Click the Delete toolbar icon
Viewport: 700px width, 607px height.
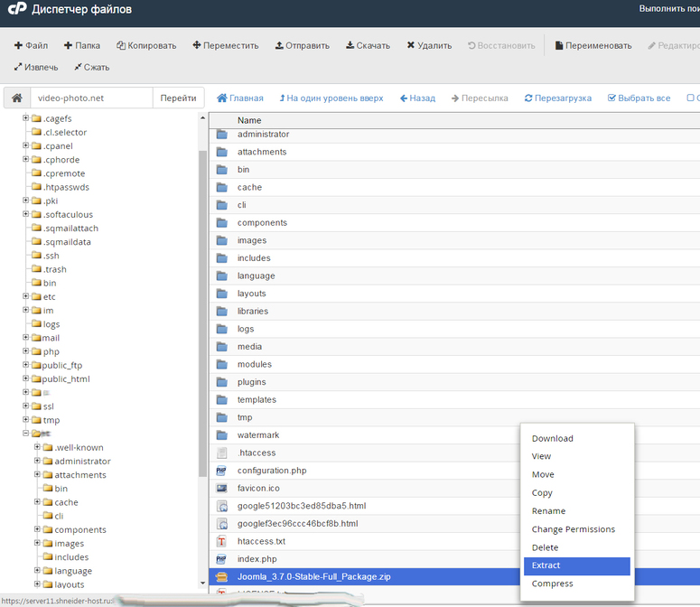[411, 45]
